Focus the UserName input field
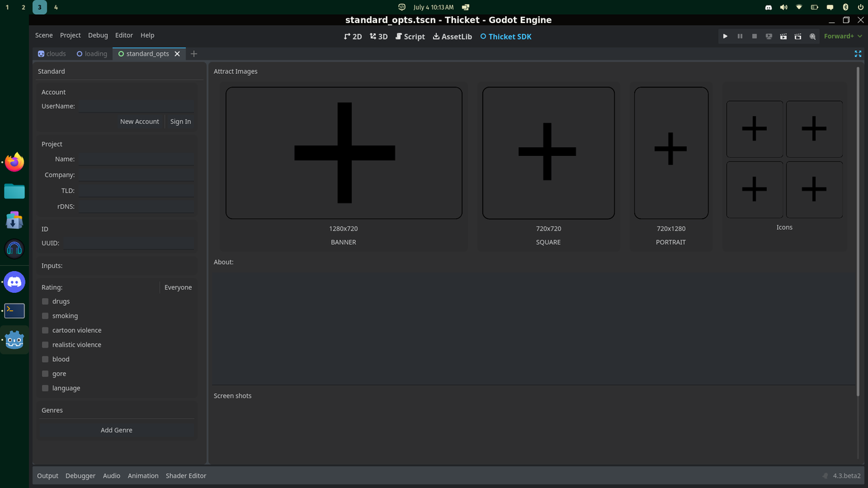 [x=136, y=106]
